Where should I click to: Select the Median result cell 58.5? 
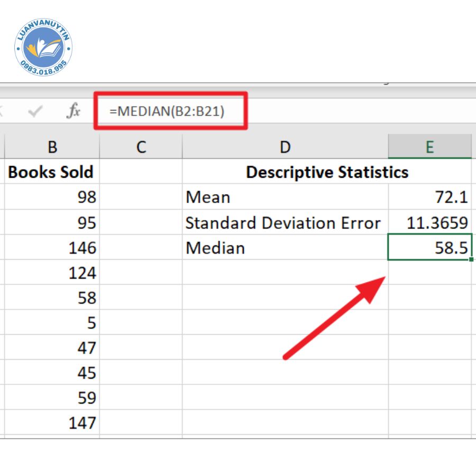pos(429,248)
